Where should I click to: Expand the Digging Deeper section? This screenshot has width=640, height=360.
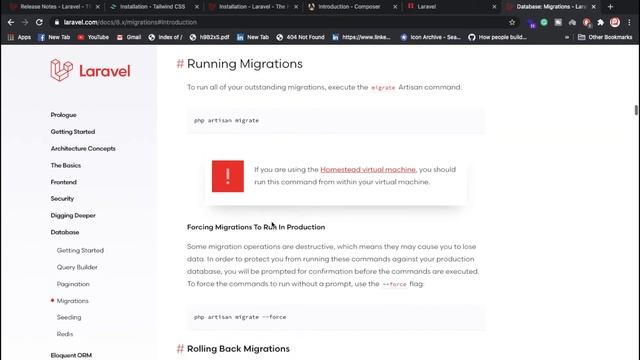point(73,215)
